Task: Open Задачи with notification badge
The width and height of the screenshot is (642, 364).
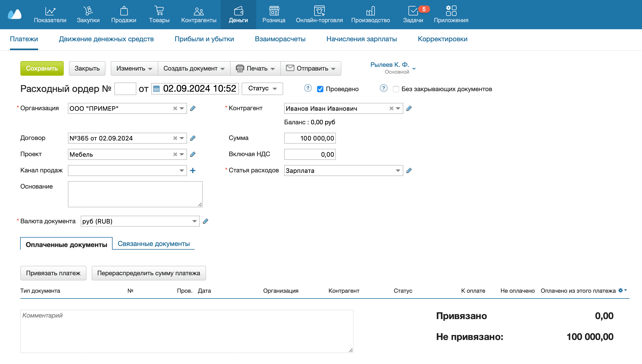Action: click(413, 15)
